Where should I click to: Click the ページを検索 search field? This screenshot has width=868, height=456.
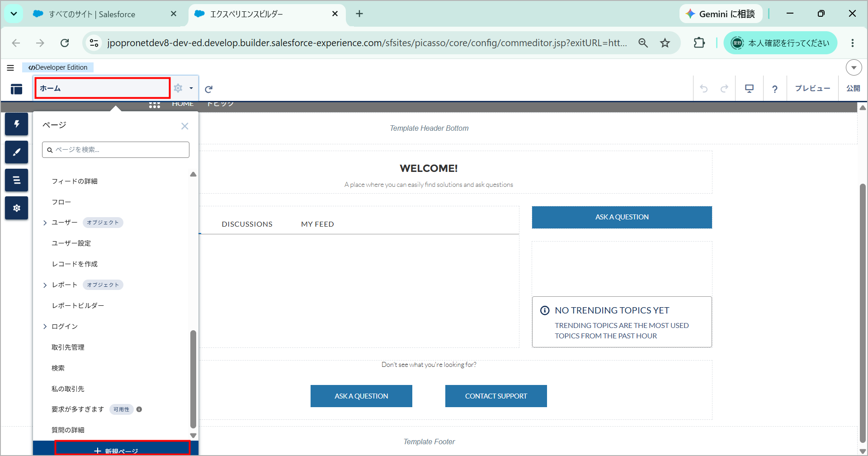point(116,150)
